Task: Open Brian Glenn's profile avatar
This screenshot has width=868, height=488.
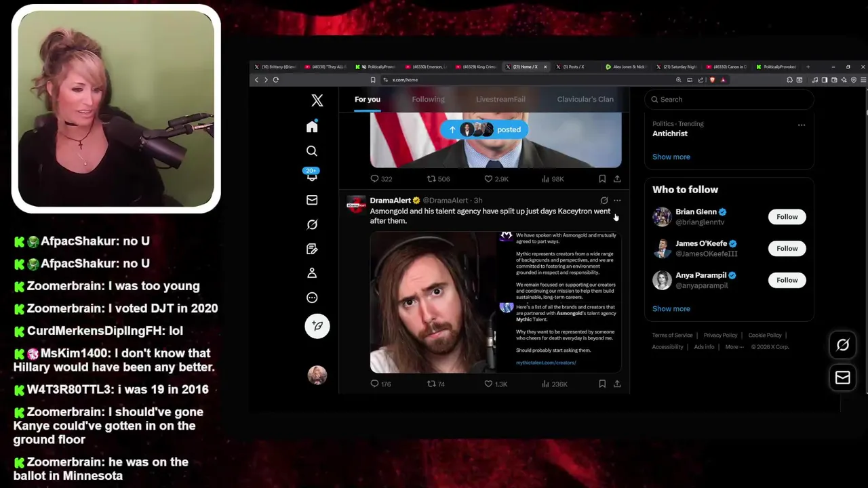Action: [662, 217]
